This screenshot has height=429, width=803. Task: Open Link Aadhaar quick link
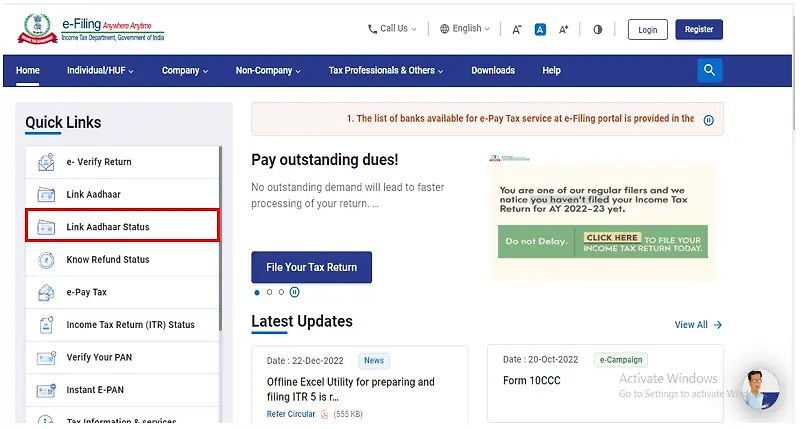click(123, 195)
